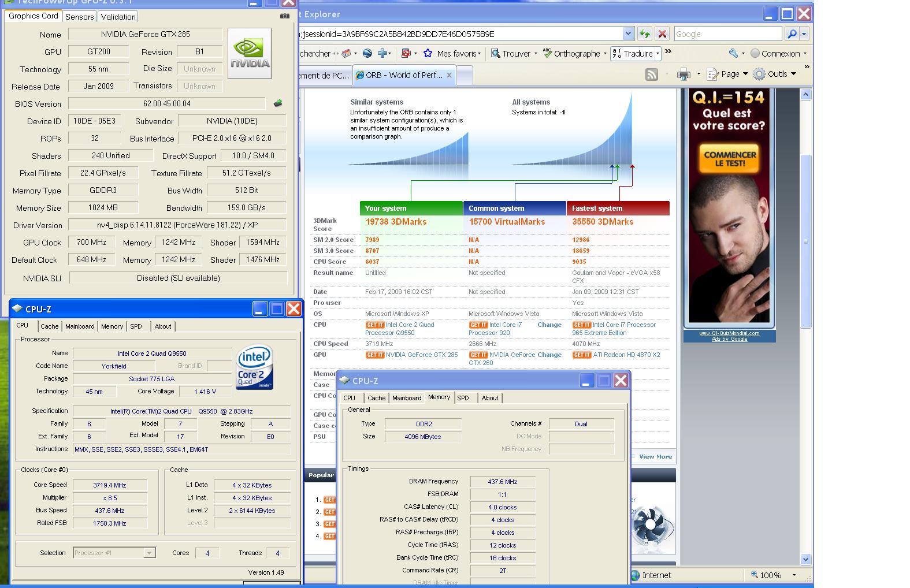
Task: Click the BIOS save chip icon in GPU-Z
Action: [278, 103]
